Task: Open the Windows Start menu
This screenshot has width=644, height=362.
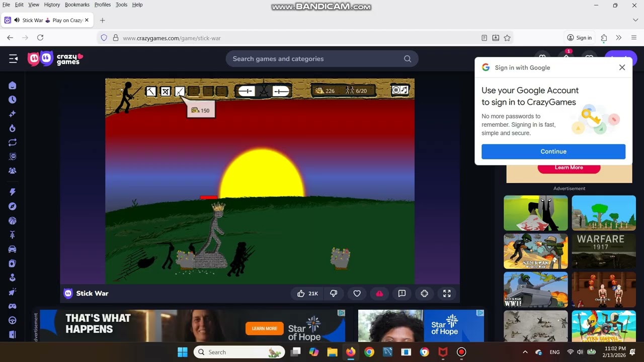Action: (x=182, y=352)
